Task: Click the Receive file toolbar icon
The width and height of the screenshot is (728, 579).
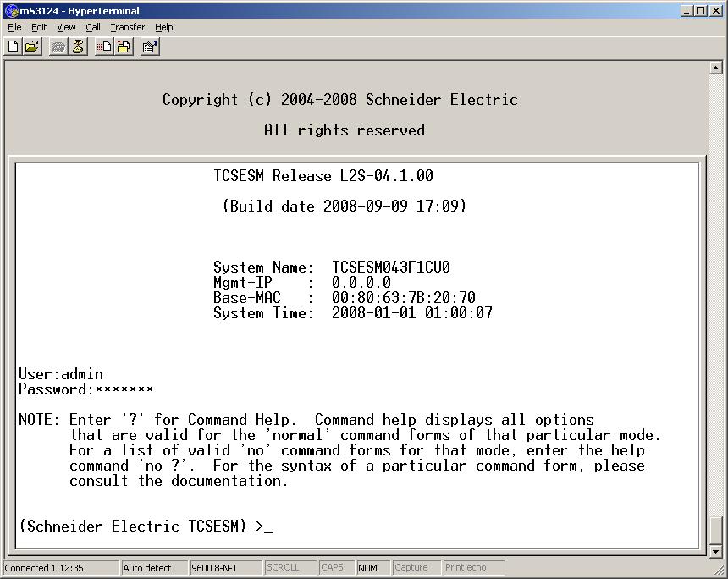Action: (x=124, y=47)
